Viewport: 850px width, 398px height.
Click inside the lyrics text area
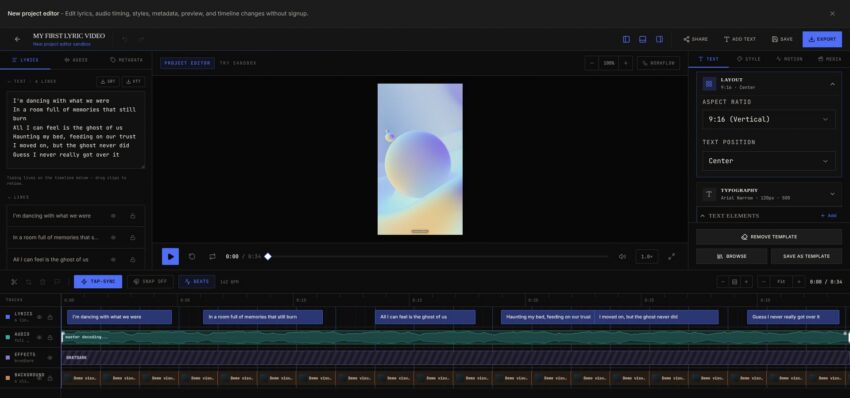coord(75,130)
